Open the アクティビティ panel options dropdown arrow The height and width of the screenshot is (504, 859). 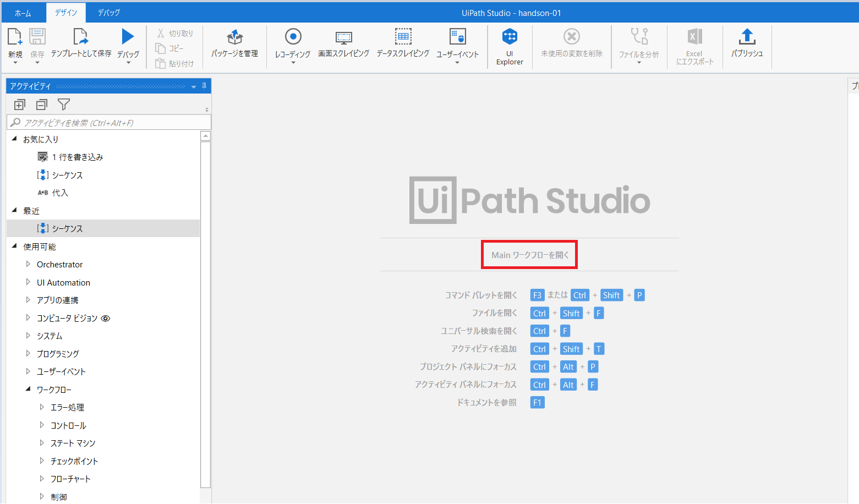coord(194,86)
